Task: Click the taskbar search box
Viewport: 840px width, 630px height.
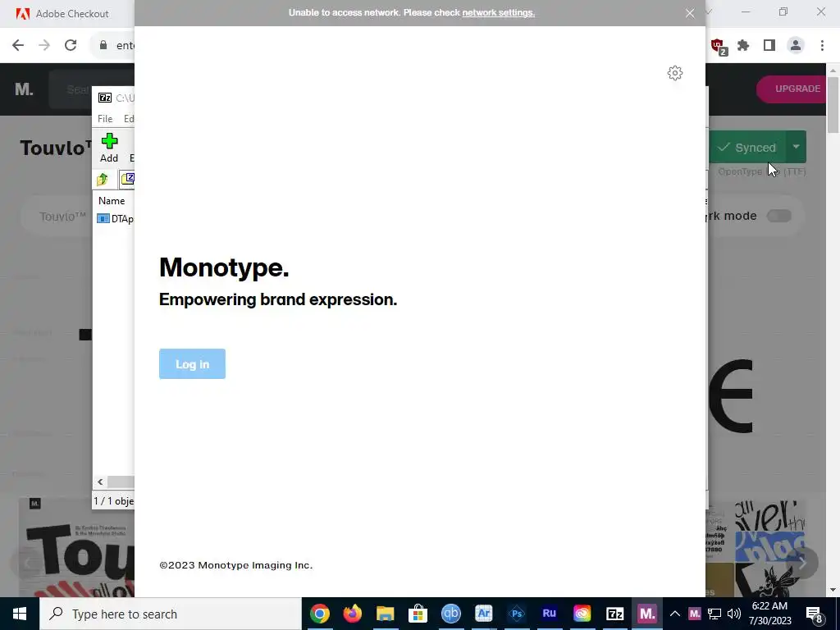Action: click(x=171, y=614)
